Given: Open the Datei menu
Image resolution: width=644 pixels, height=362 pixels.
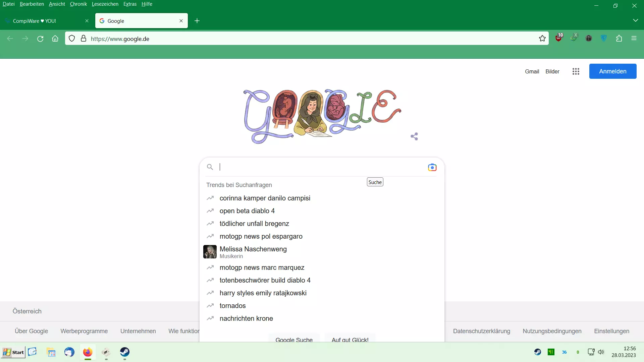Looking at the screenshot, I should (9, 4).
